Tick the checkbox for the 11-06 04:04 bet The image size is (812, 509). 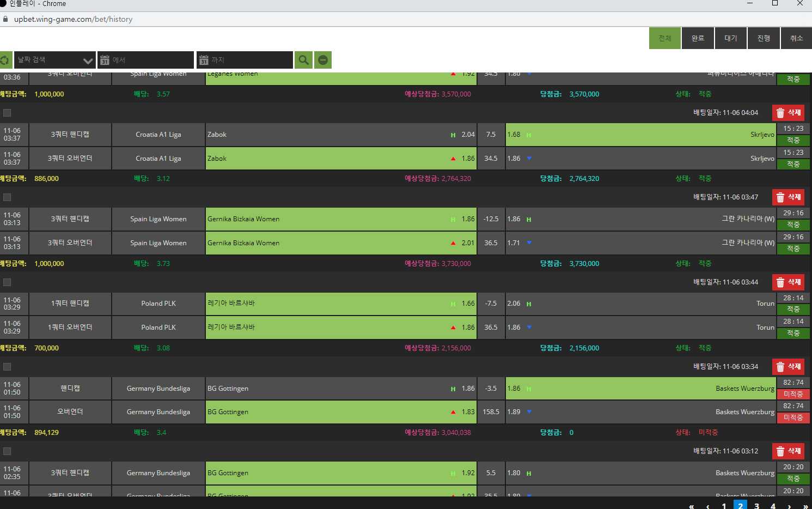click(x=7, y=113)
